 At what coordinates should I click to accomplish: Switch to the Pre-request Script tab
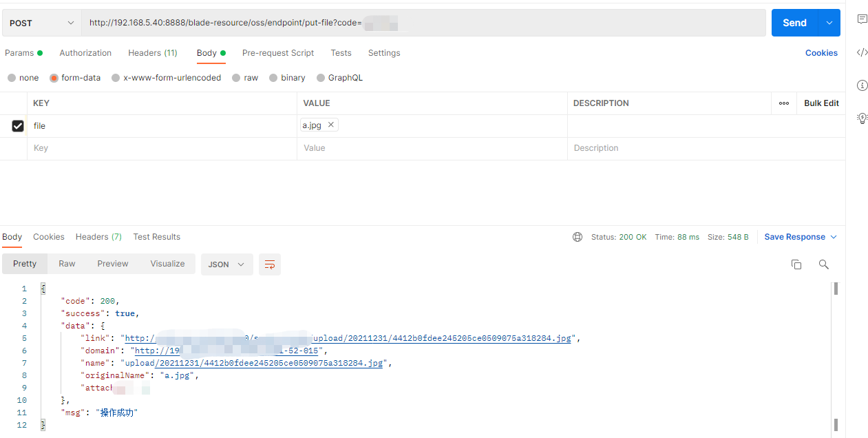[277, 53]
